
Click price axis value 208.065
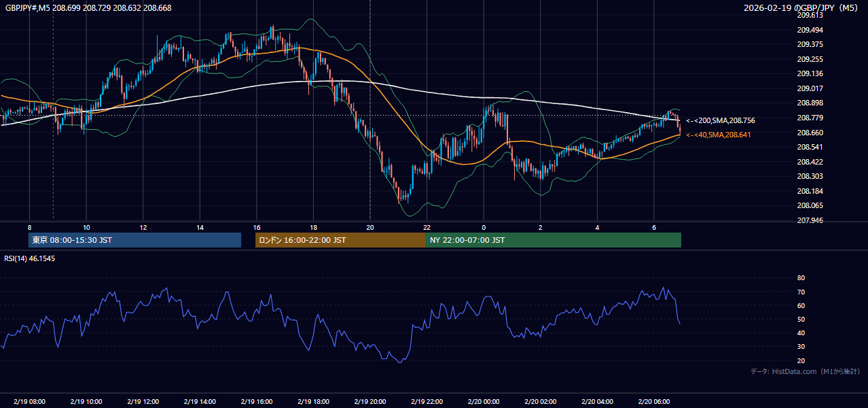point(810,205)
